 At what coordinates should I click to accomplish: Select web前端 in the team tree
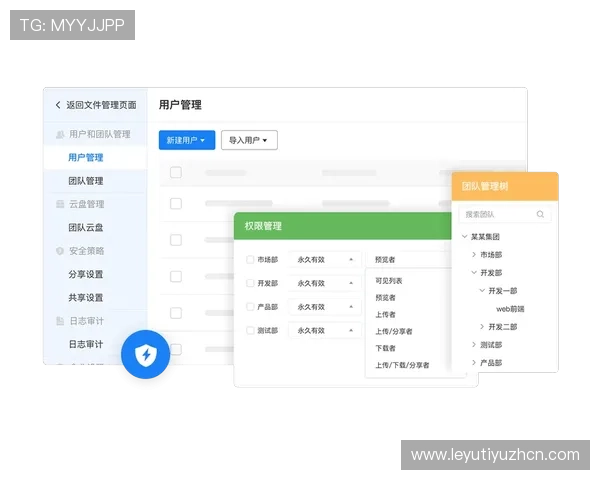pyautogui.click(x=510, y=309)
